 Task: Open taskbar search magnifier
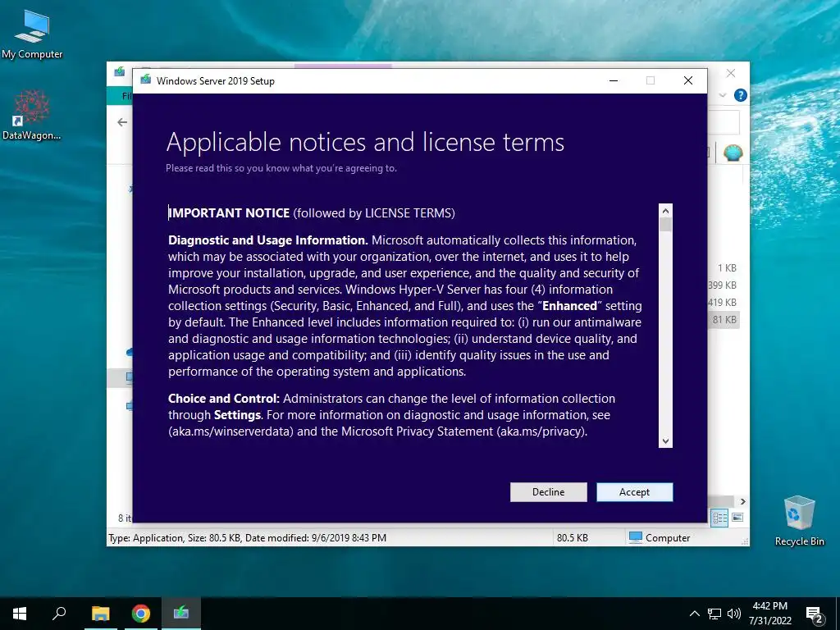click(x=59, y=614)
